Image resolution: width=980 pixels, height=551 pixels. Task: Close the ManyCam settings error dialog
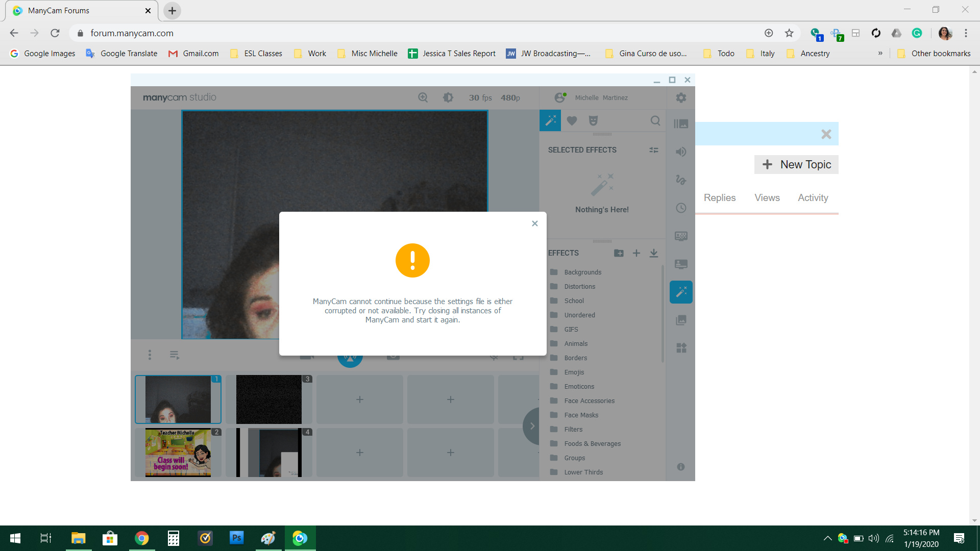535,223
